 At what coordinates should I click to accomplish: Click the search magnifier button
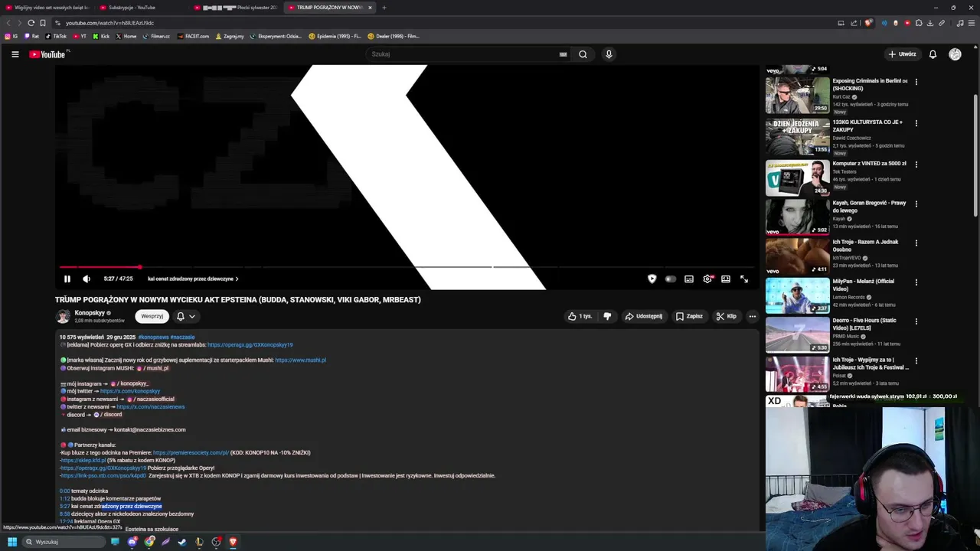click(x=583, y=54)
